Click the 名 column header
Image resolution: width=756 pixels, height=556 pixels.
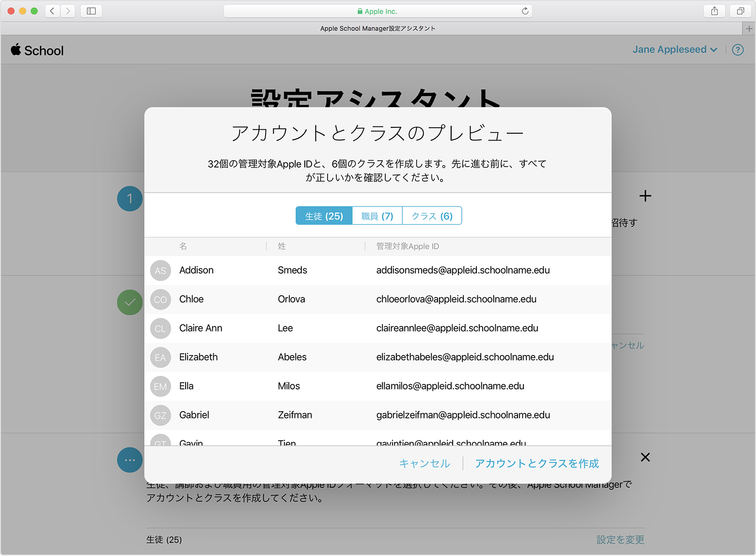183,246
